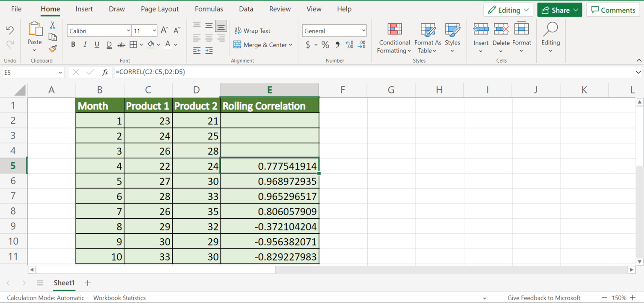Select the Format Painter tool
Screen dimensions: 644x303
coord(52,49)
